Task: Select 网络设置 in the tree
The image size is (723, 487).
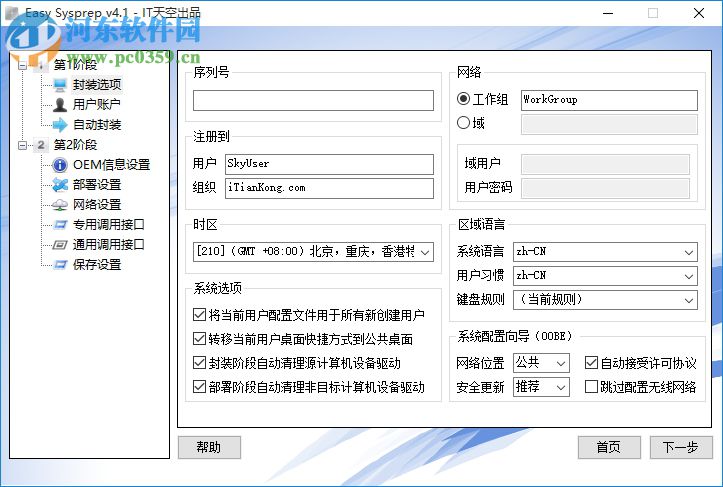Action: [97, 205]
